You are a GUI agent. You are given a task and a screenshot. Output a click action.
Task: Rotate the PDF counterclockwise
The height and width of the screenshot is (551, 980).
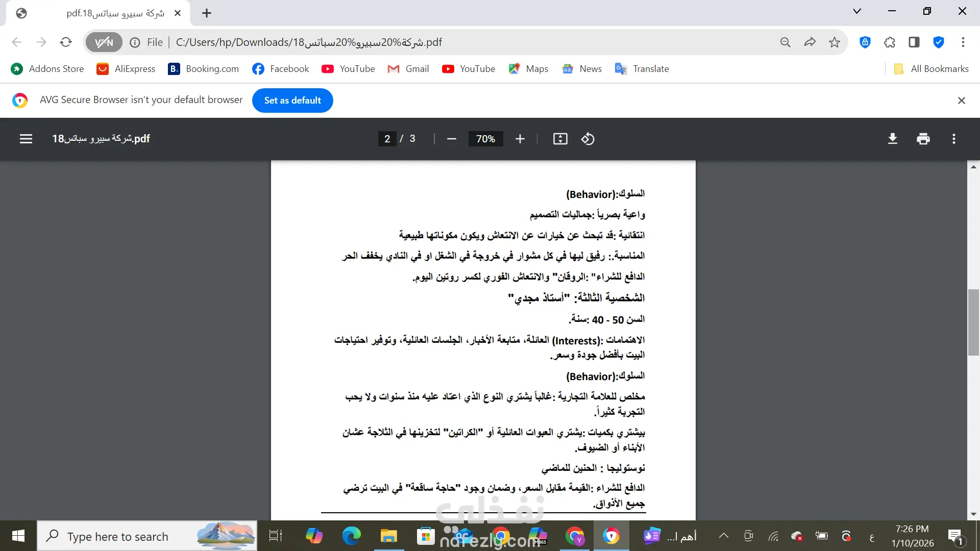(587, 139)
